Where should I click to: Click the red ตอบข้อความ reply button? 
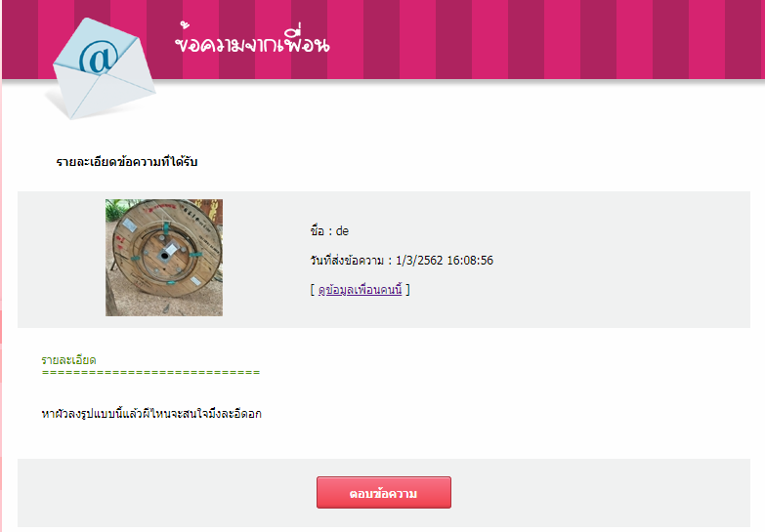coord(383,493)
